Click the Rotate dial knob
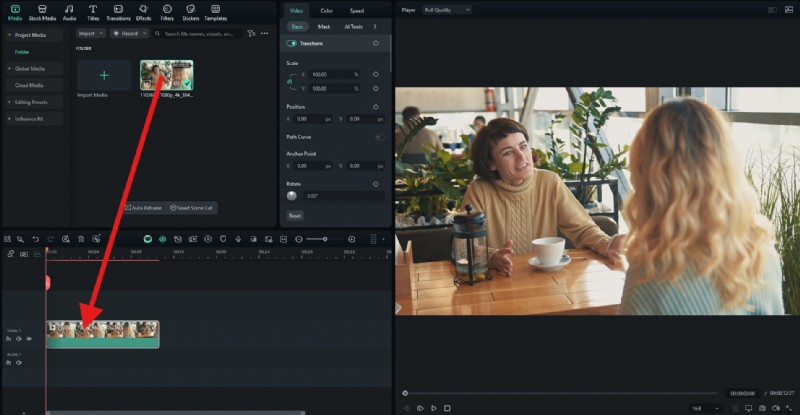The width and height of the screenshot is (800, 415). (292, 196)
